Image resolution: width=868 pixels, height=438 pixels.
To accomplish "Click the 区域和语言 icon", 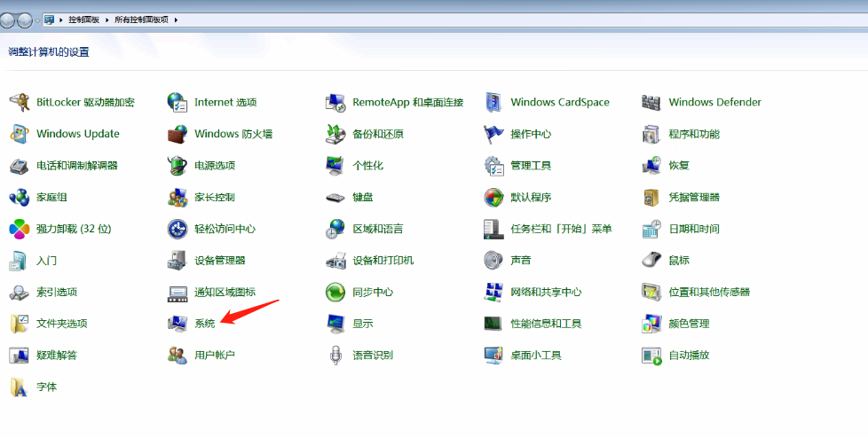I will pyautogui.click(x=335, y=229).
